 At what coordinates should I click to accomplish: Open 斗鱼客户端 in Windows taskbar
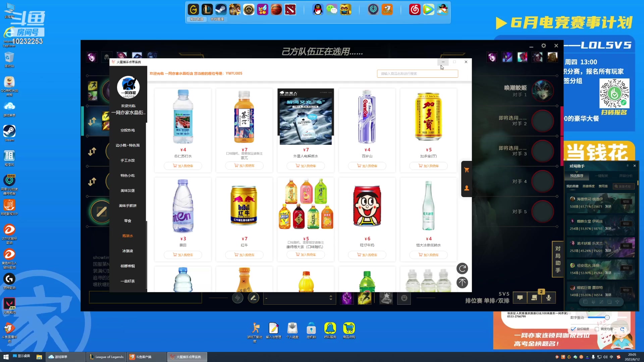pyautogui.click(x=147, y=357)
